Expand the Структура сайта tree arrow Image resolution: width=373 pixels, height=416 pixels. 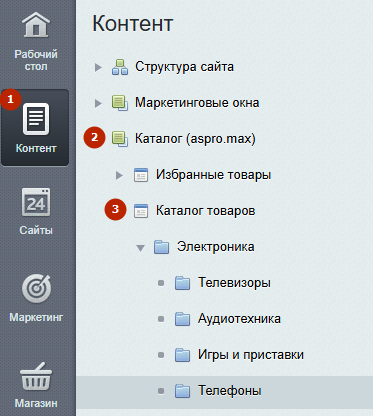pyautogui.click(x=98, y=67)
